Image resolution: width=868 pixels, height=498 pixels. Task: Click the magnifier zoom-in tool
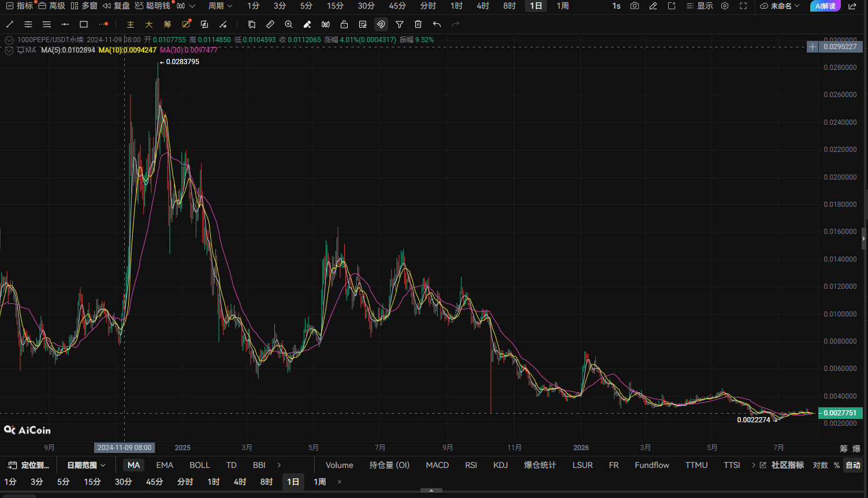tap(289, 24)
